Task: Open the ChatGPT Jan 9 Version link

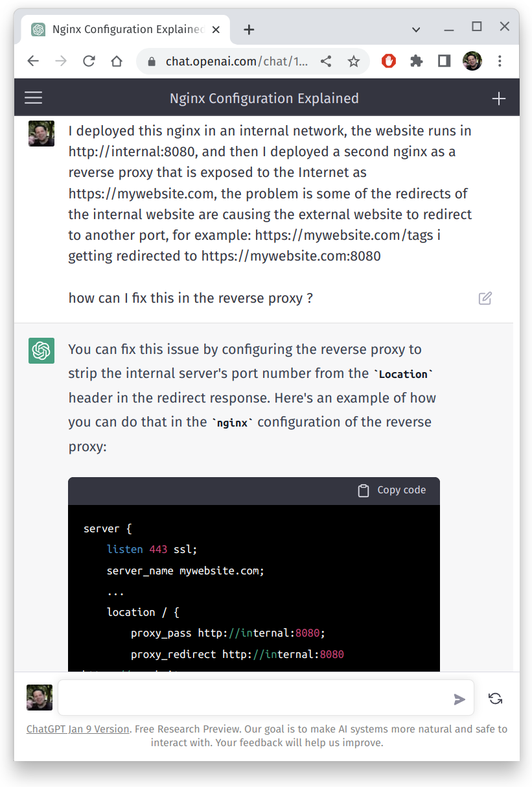Action: pos(78,729)
